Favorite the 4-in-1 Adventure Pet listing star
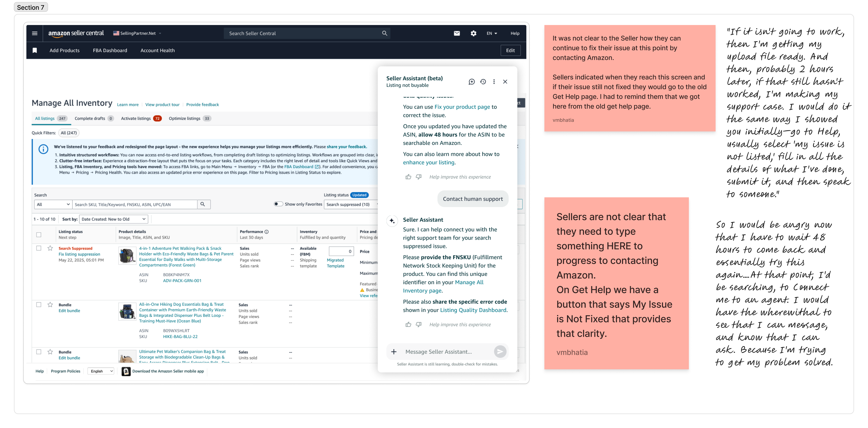Screen dimensions: 868x428 pos(50,248)
